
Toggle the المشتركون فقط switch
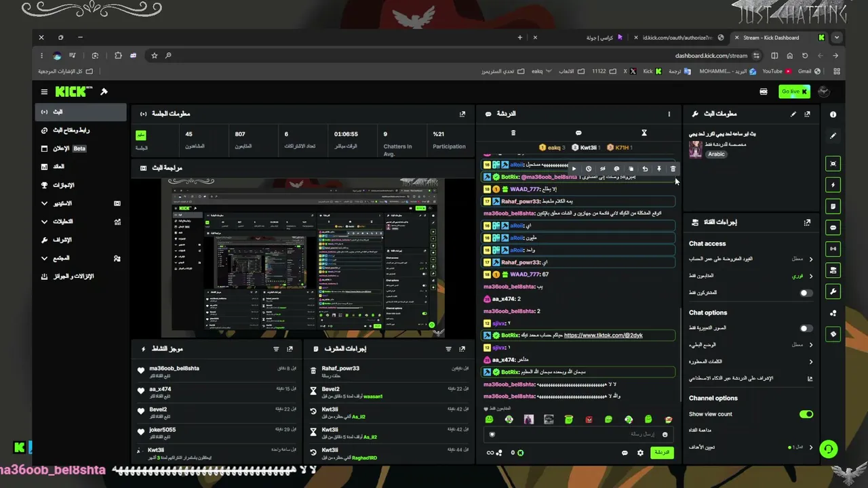(806, 293)
